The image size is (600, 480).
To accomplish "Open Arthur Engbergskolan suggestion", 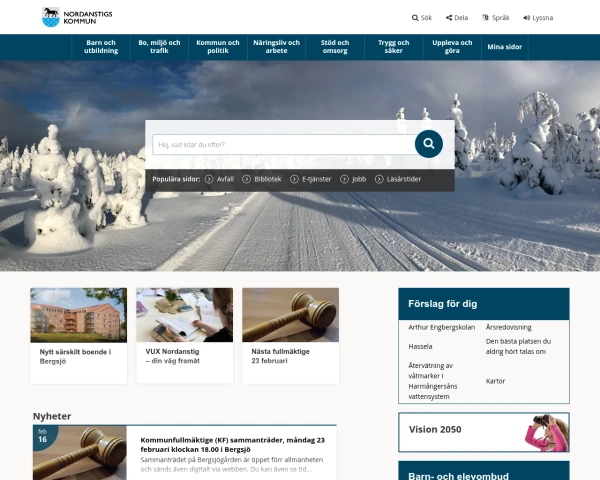I will click(442, 327).
